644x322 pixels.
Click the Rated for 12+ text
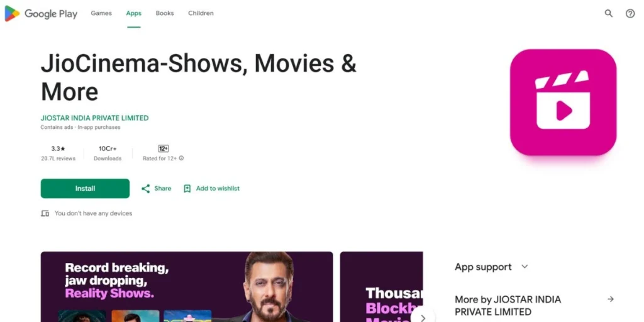click(160, 158)
